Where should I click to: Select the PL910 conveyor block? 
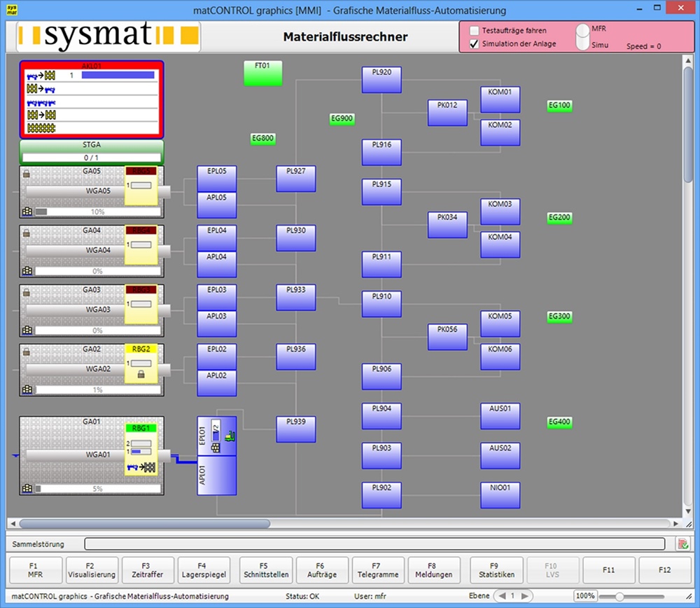(x=381, y=304)
